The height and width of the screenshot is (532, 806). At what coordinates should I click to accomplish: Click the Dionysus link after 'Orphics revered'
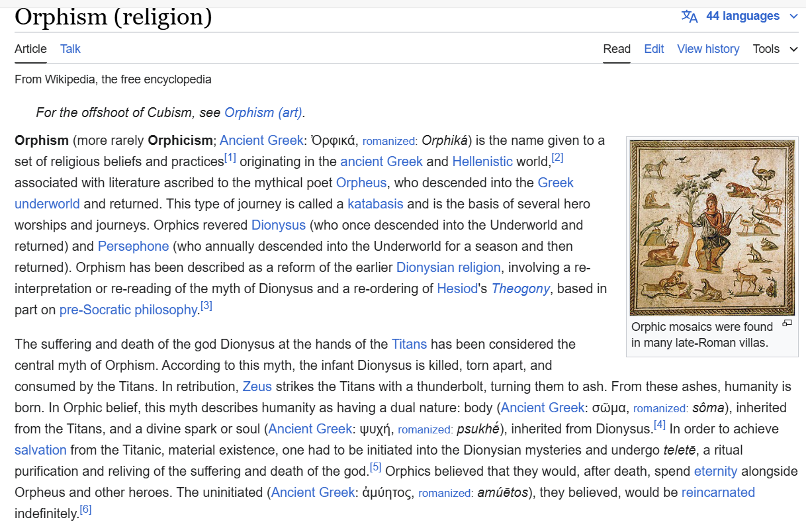279,225
